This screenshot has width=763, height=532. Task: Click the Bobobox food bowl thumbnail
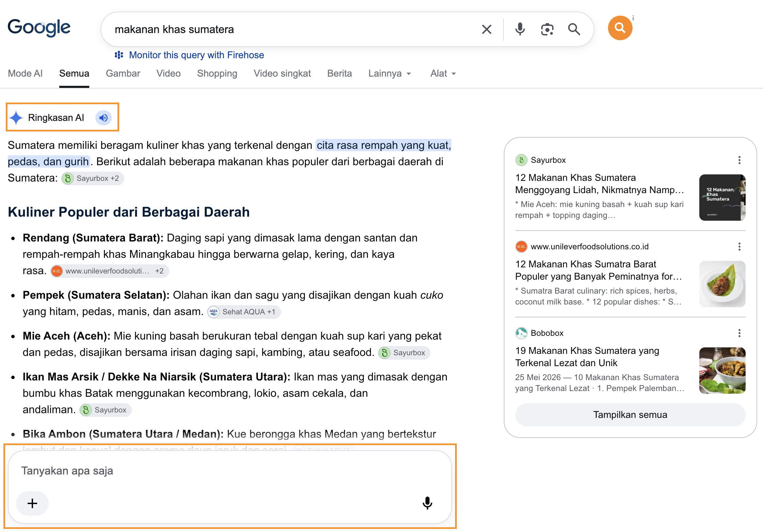click(x=722, y=371)
